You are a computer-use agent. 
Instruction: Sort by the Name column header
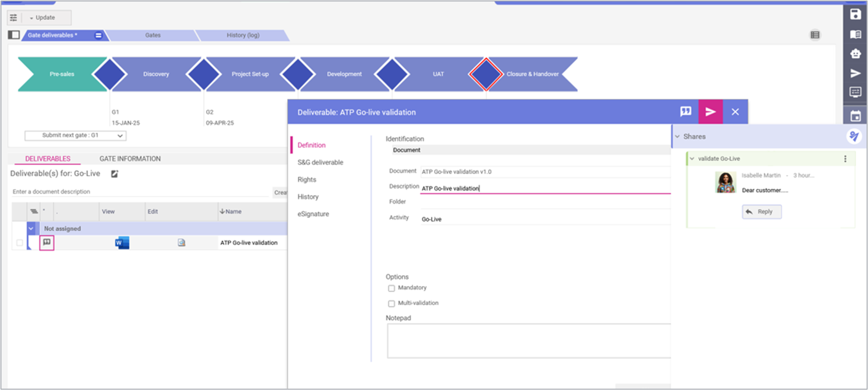point(230,211)
